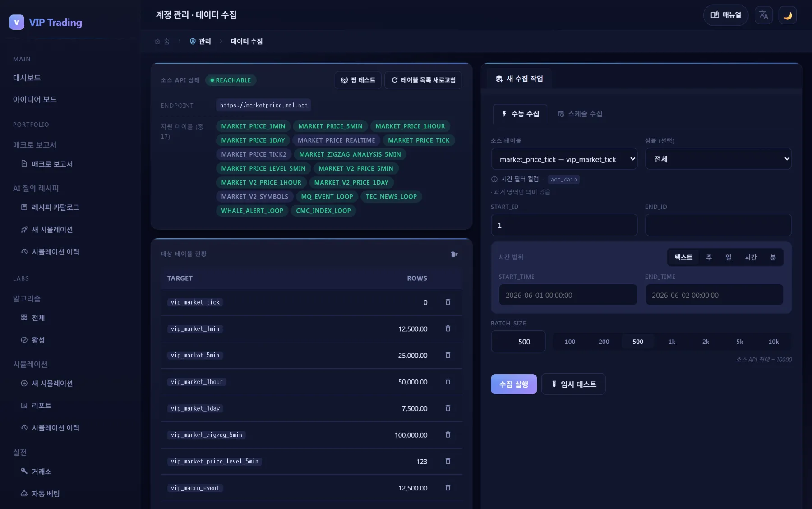Image resolution: width=812 pixels, height=509 pixels.
Task: Open the 심볼 전체 dropdown
Action: click(718, 159)
